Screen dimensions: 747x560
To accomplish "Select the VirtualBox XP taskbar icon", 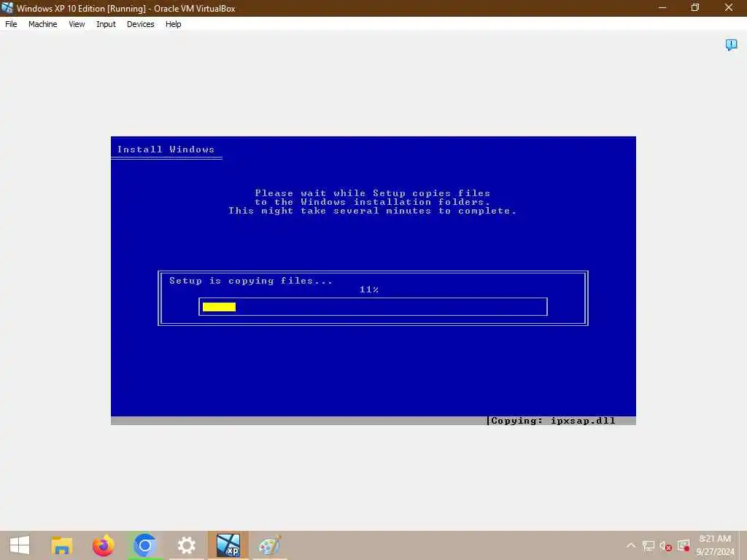I will (x=228, y=545).
